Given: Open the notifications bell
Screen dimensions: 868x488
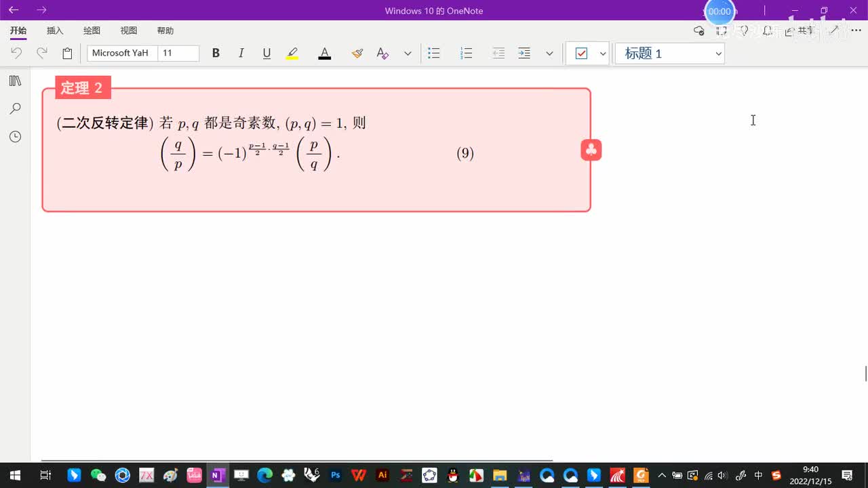Looking at the screenshot, I should (767, 30).
